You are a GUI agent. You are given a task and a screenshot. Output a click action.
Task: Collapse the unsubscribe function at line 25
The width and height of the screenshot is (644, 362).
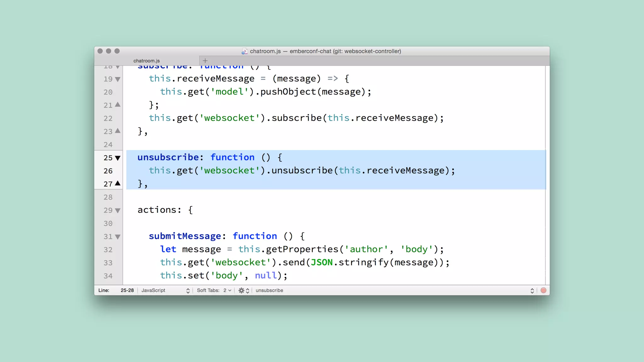tap(118, 158)
